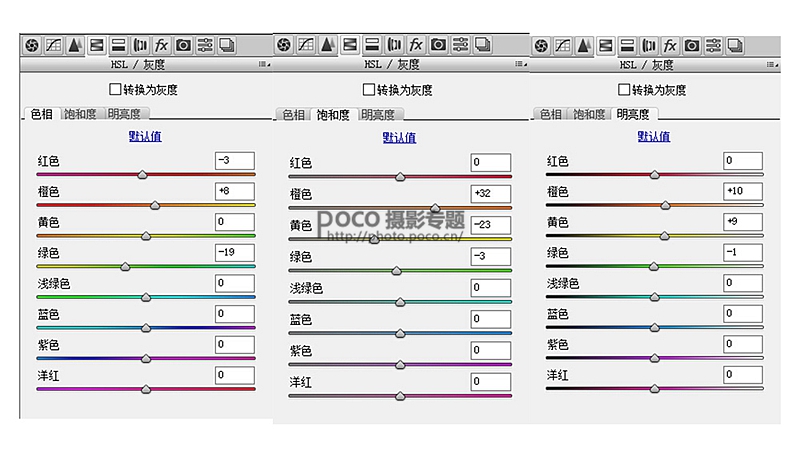Screen dimensions: 800x458
Task: Click 默认值 link in the Saturation panel
Action: pos(399,138)
